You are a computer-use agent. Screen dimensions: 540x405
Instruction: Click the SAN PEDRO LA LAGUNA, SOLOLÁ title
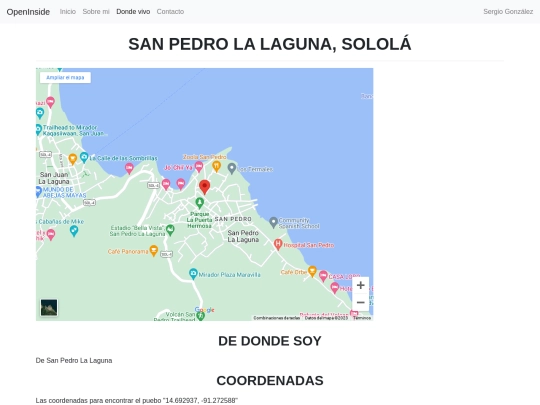(x=270, y=44)
